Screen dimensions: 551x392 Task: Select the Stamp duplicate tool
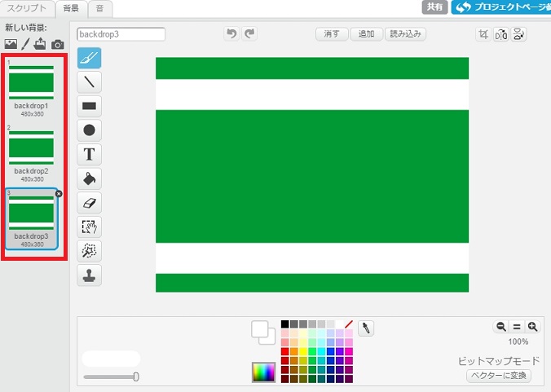89,275
